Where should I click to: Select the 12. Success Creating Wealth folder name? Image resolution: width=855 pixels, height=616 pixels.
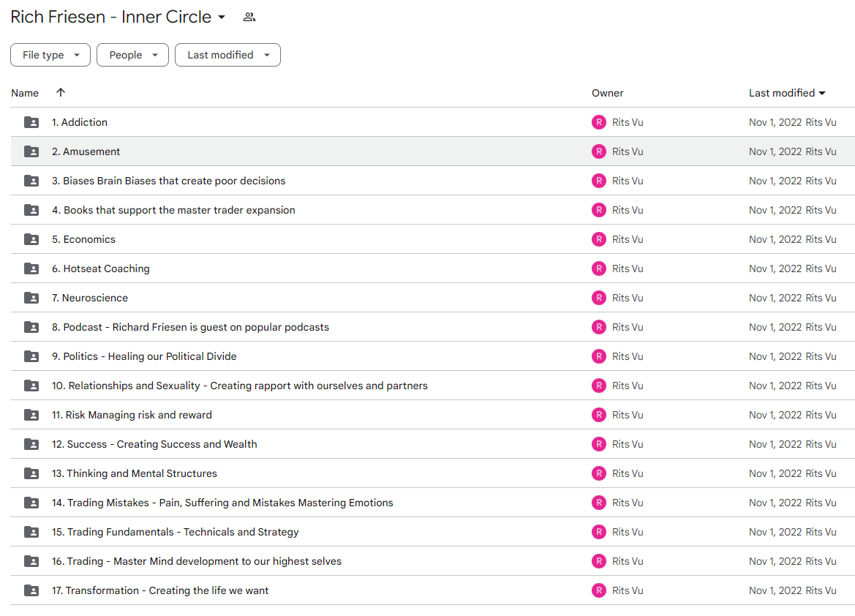154,444
